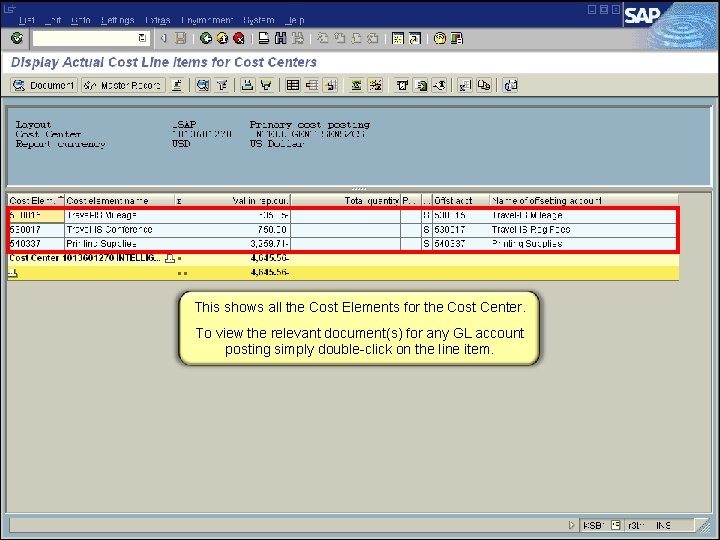Image resolution: width=720 pixels, height=540 pixels.
Task: Go to previous page icon
Action: 339,38
